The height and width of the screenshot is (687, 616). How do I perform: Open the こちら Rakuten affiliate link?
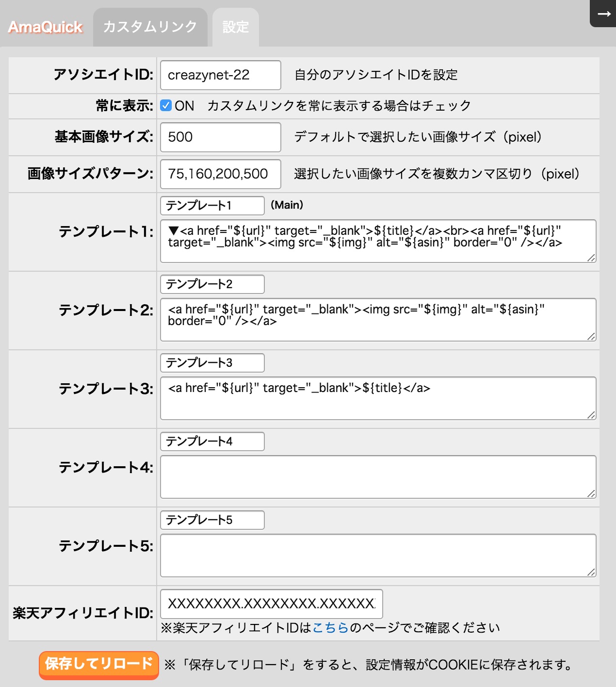(x=330, y=628)
